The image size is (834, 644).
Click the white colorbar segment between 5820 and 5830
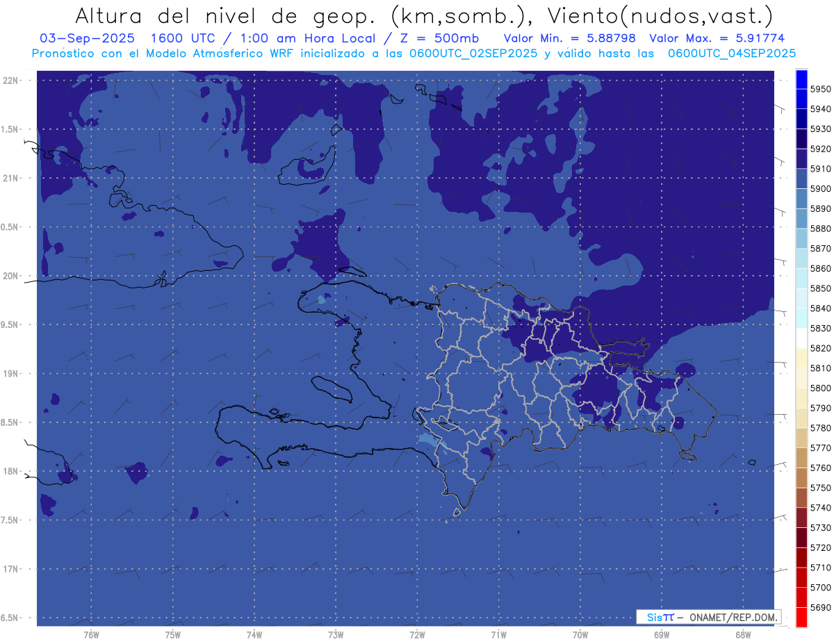pos(801,338)
